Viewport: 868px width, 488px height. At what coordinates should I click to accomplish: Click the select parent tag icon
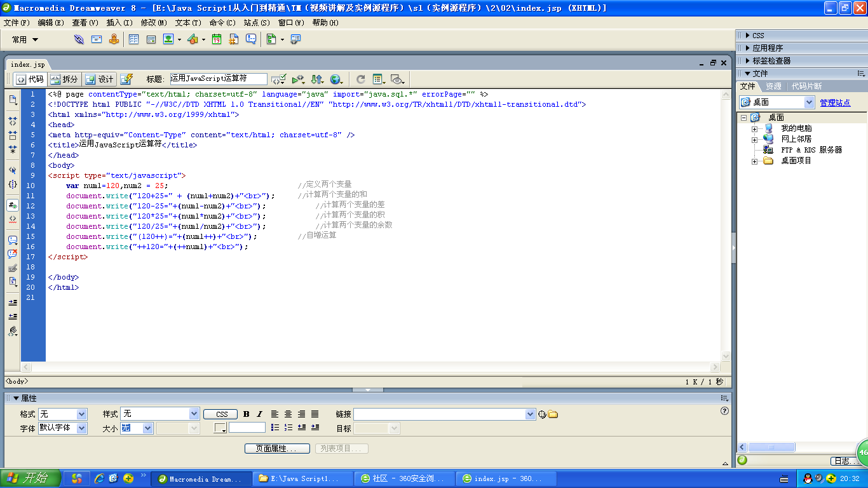13,170
